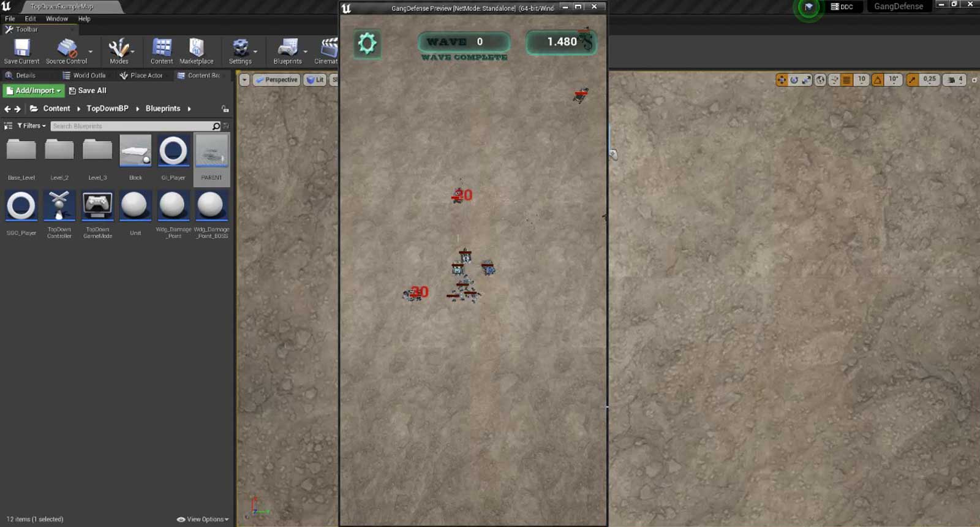Image resolution: width=980 pixels, height=527 pixels.
Task: Open the Add/Import dropdown
Action: [x=34, y=91]
